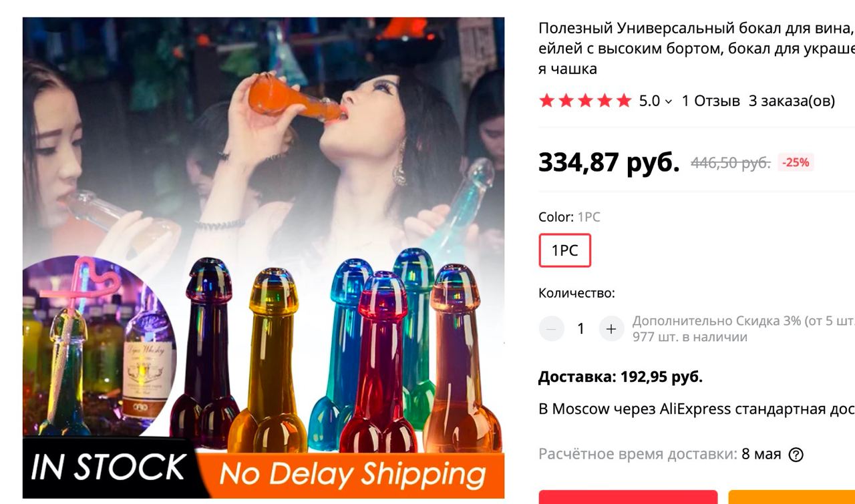
Task: Expand the 5.0 rating breakdown chevron
Action: 669,101
